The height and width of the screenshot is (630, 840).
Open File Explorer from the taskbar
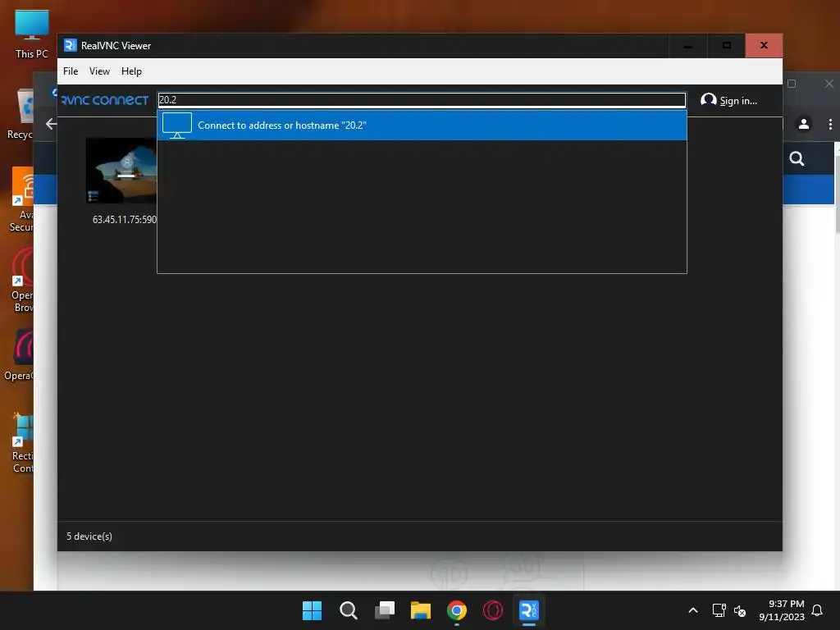tap(421, 610)
